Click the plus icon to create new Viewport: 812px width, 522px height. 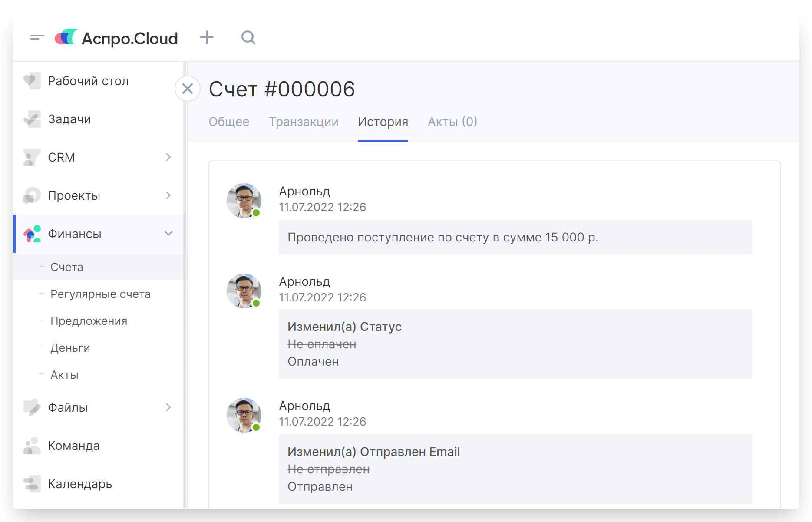tap(207, 38)
